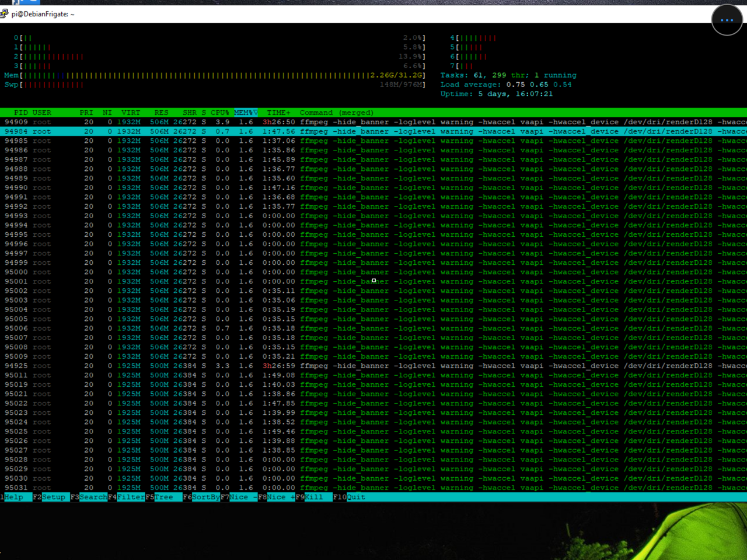Viewport: 747px width, 560px height.
Task: Select process row with PID 95006
Action: 373,328
